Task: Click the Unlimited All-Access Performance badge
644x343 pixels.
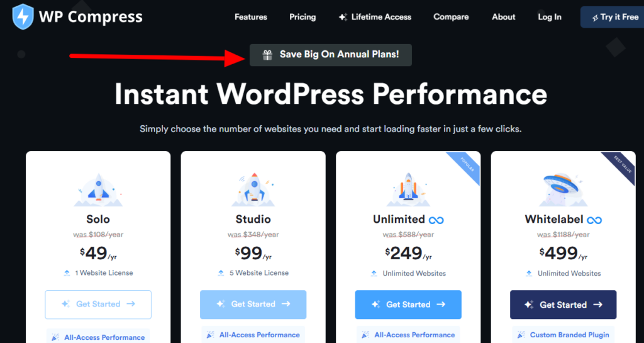Action: (408, 335)
